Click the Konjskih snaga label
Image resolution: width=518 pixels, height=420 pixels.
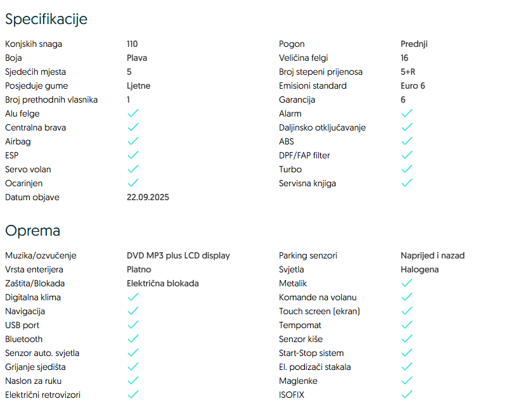pyautogui.click(x=34, y=44)
